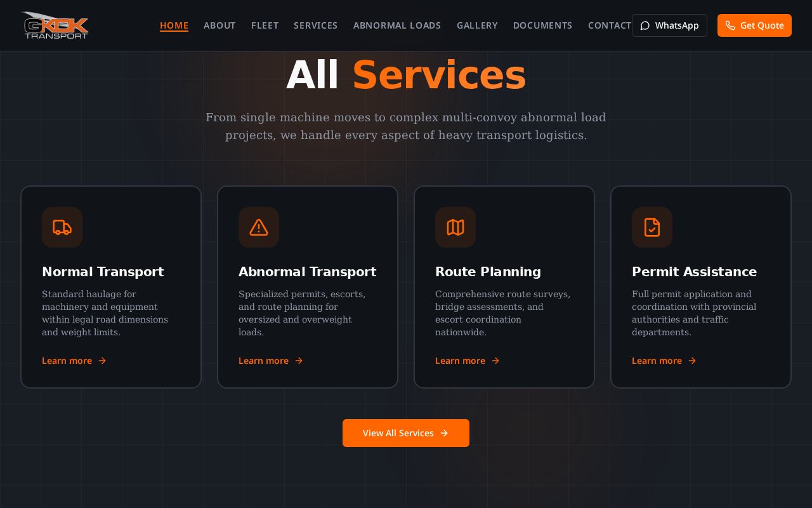This screenshot has width=812, height=508.
Task: Click arrow beside Learn more under Abnormal Transport
Action: pyautogui.click(x=299, y=361)
